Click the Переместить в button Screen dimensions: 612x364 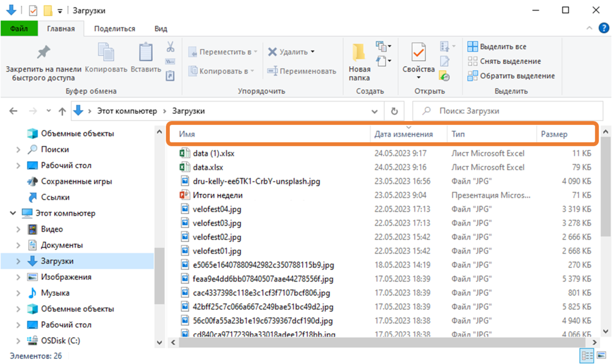tap(222, 52)
